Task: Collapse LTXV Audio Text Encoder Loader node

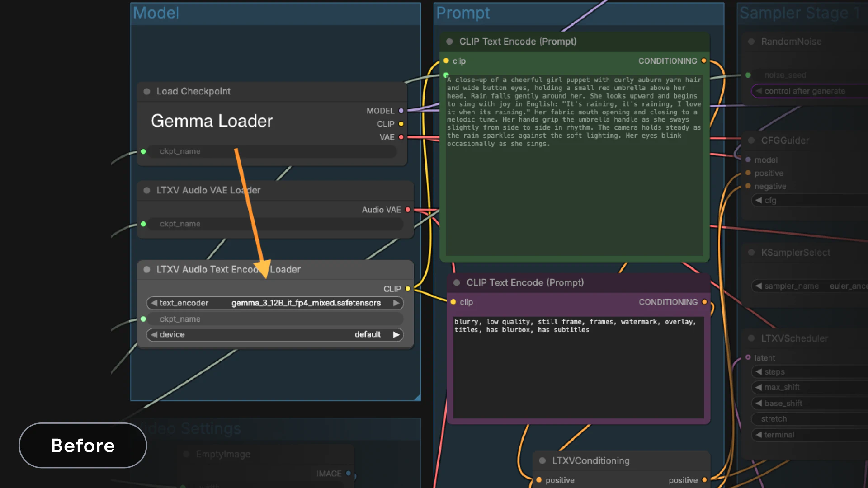Action: point(146,270)
